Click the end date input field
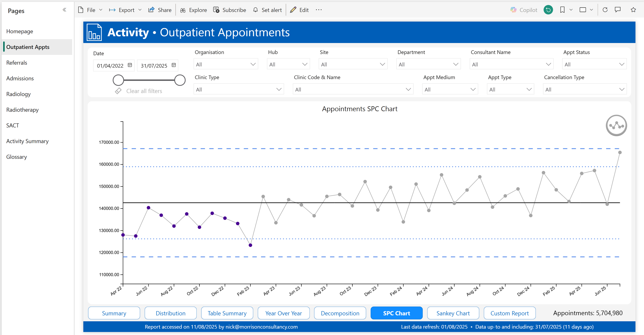The image size is (644, 335). pos(154,65)
